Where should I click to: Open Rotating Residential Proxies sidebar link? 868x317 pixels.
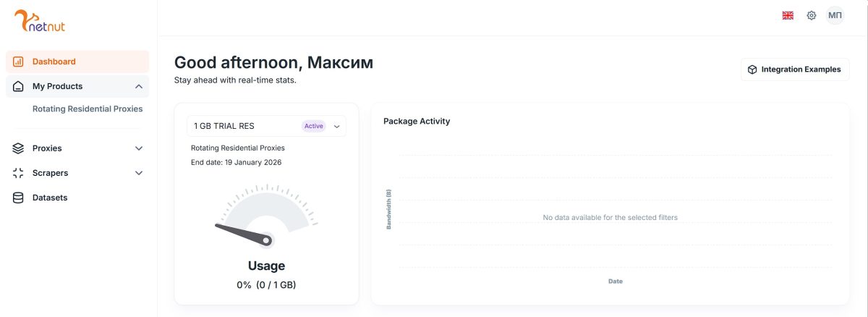[88, 109]
